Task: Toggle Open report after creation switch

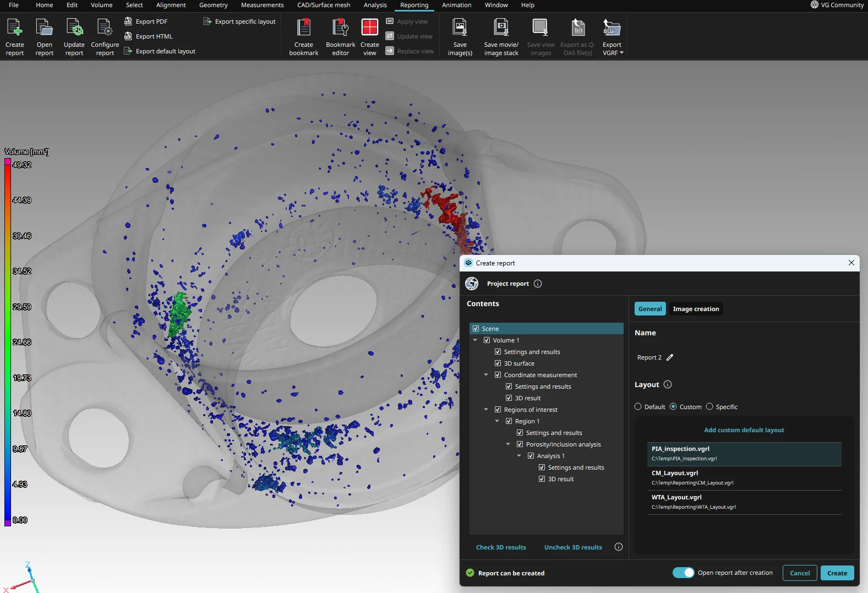Action: pos(683,573)
